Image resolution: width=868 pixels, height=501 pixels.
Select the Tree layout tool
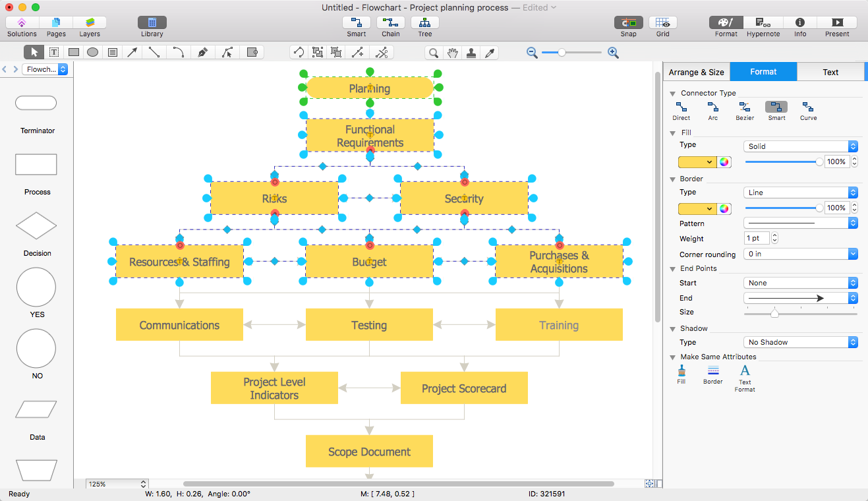click(425, 23)
